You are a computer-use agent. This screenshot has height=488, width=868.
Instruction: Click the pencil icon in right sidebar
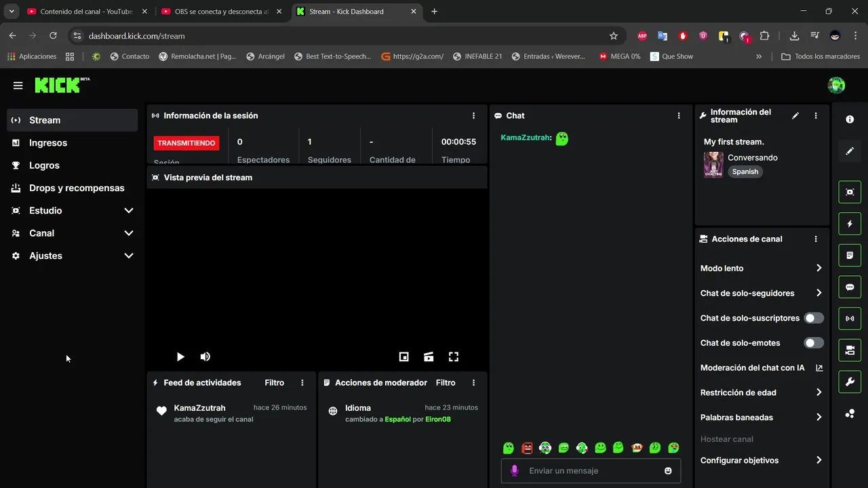(x=850, y=151)
